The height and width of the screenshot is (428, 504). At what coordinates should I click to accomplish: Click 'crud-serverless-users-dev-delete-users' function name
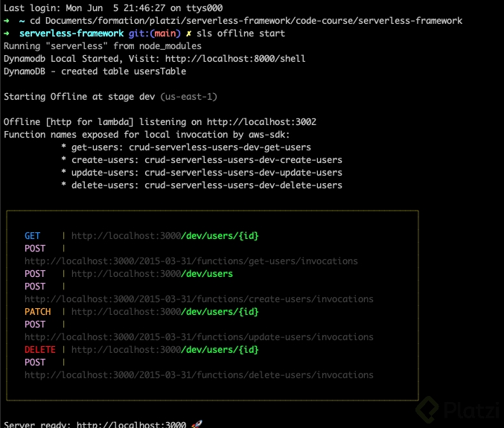click(243, 185)
